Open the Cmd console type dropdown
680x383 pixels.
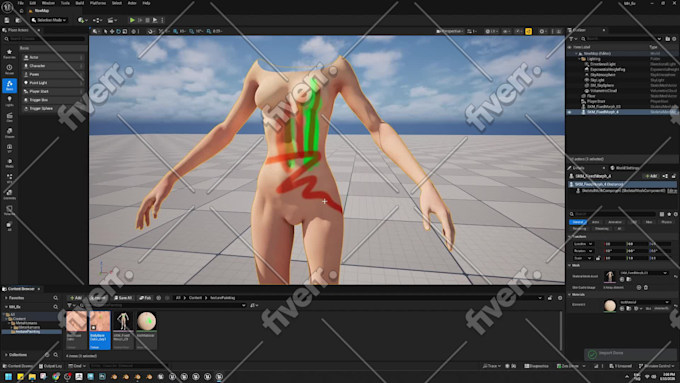coord(77,366)
